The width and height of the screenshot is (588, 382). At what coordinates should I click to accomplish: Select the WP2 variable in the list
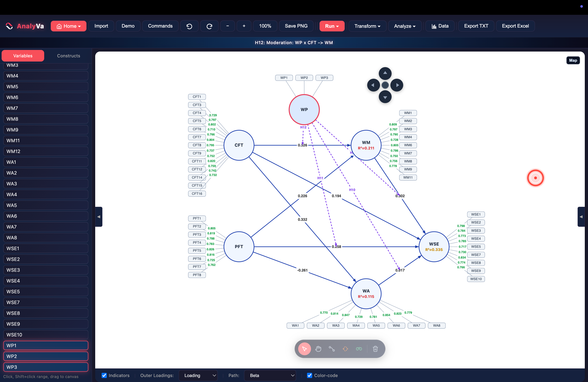[46, 356]
